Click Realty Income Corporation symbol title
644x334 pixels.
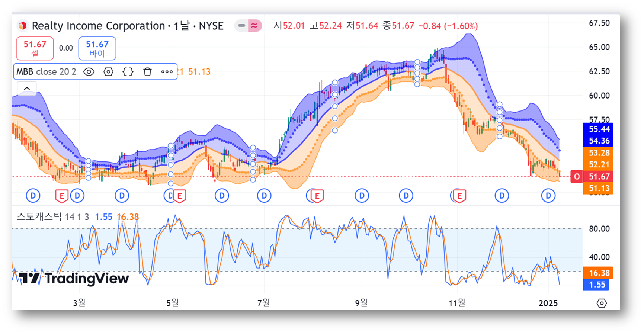tap(98, 26)
